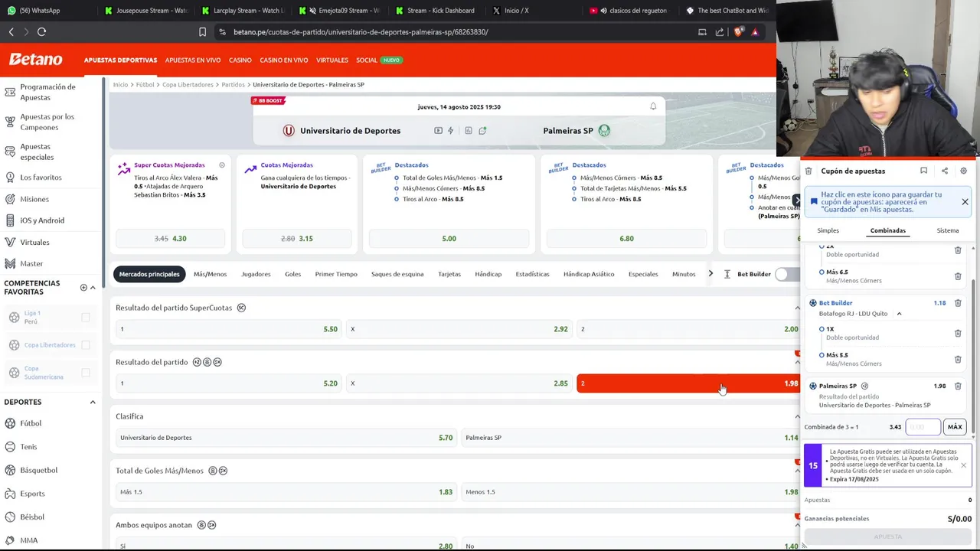Check the Liga 1 Perú checkbox

pyautogui.click(x=86, y=317)
